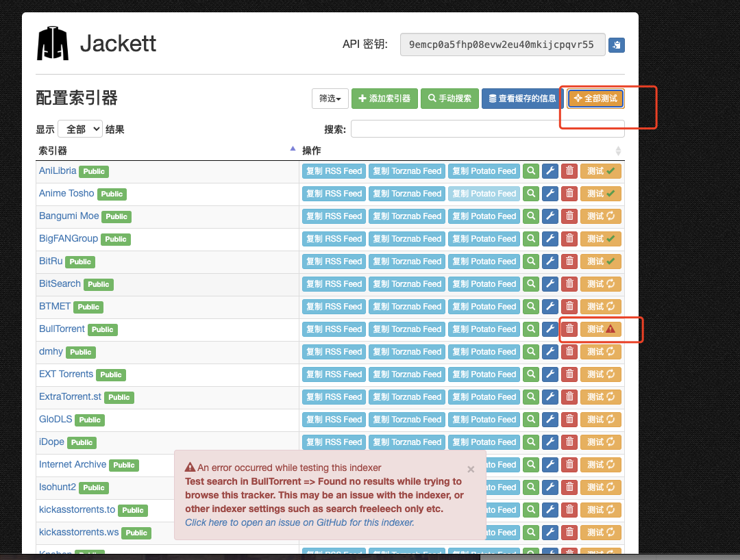Viewport: 740px width, 560px height.
Task: Copy the API key with clipboard icon
Action: pos(617,44)
